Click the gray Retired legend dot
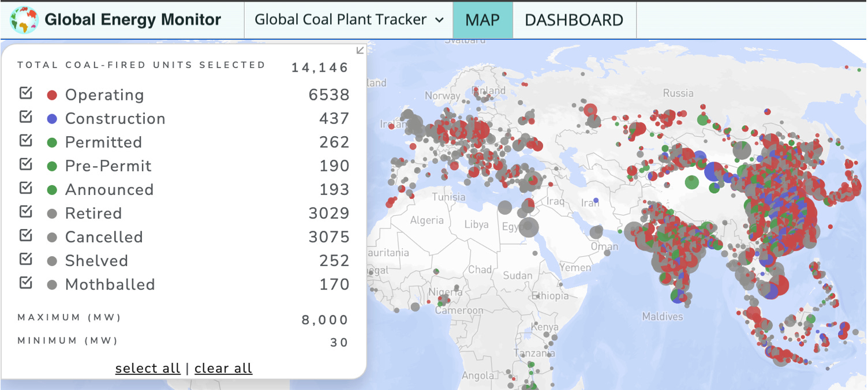 (x=52, y=213)
